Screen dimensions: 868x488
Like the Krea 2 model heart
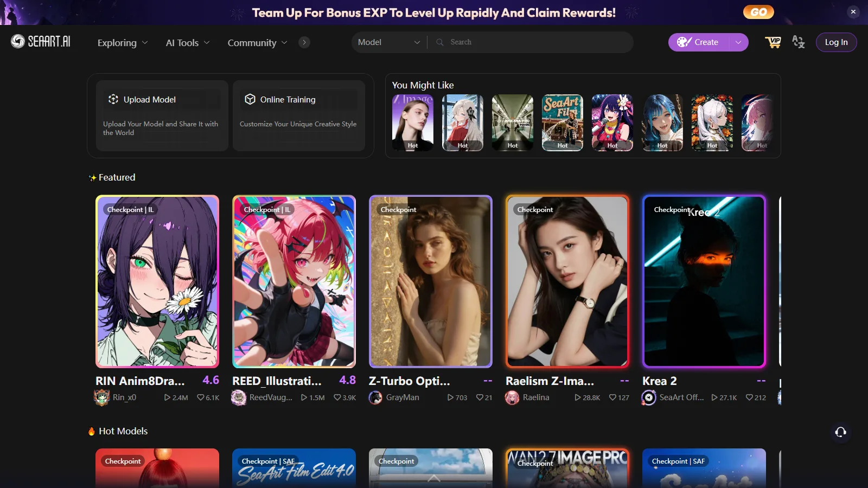tap(749, 397)
